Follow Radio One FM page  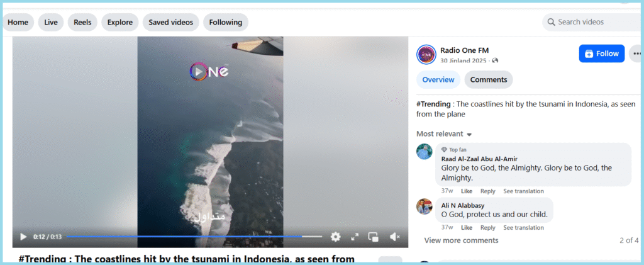pos(601,54)
